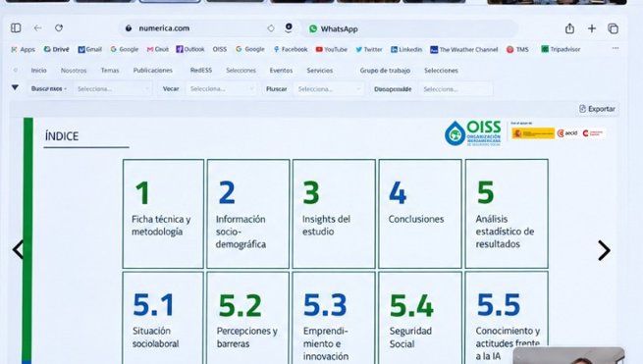Reload the page with refresh icon

point(59,27)
